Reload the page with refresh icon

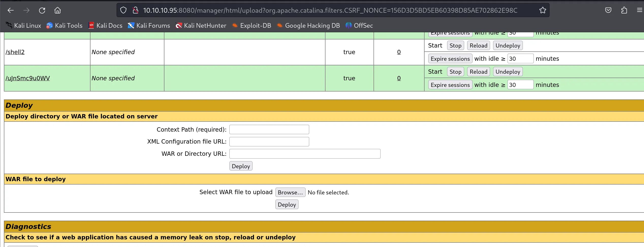point(42,10)
